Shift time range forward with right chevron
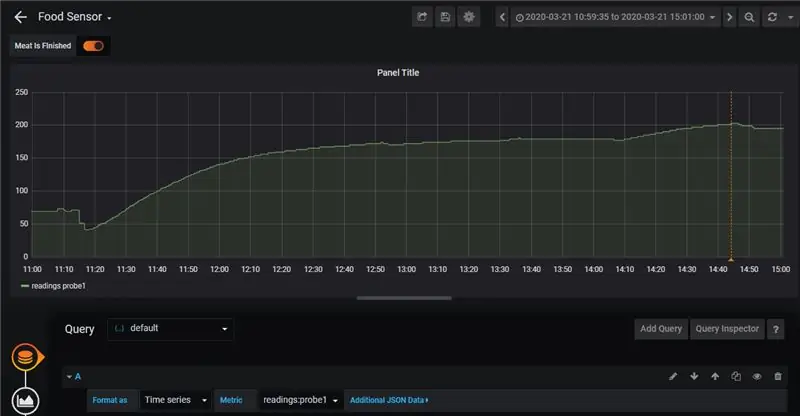 [x=730, y=17]
